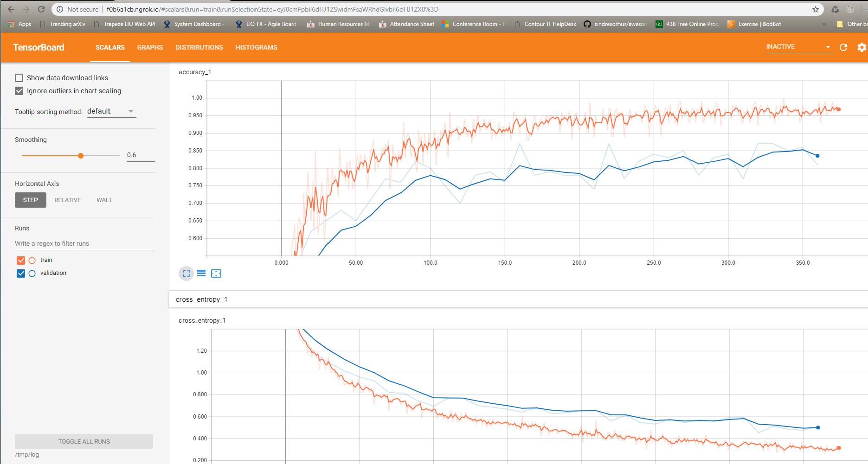The width and height of the screenshot is (868, 464).
Task: Set horizontal axis to RELATIVE
Action: pos(68,200)
